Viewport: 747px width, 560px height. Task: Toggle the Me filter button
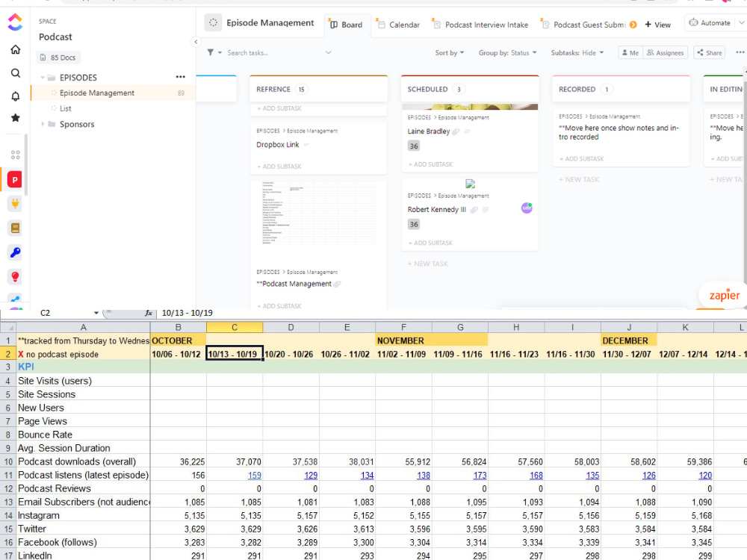coord(630,53)
